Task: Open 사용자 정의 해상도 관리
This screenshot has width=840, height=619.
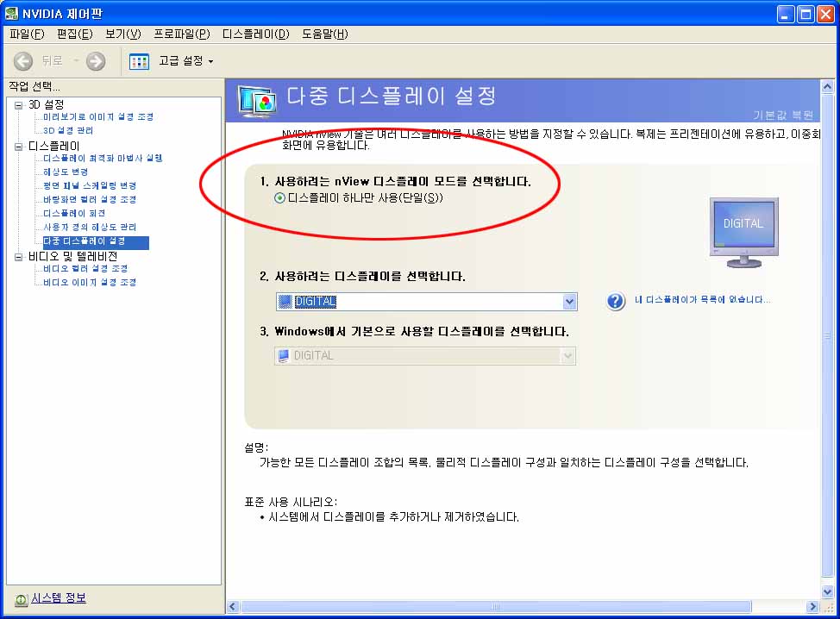Action: pos(90,228)
